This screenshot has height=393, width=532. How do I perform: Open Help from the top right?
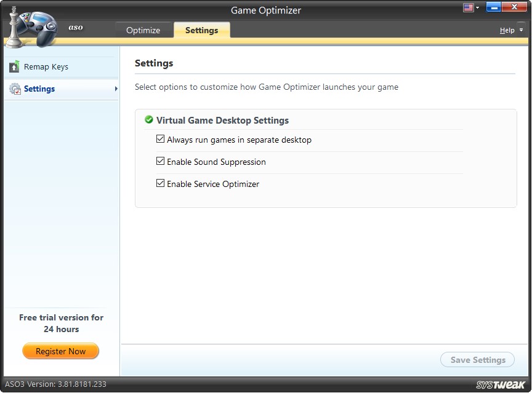(506, 30)
